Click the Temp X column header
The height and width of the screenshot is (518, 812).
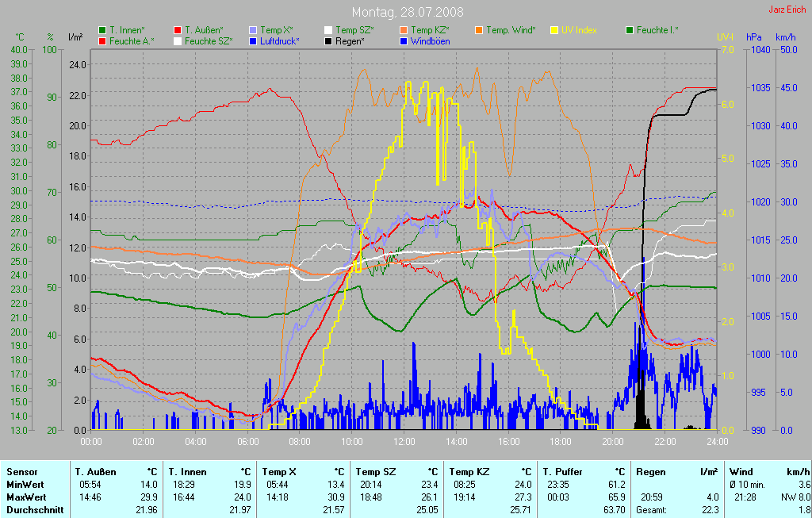[280, 473]
